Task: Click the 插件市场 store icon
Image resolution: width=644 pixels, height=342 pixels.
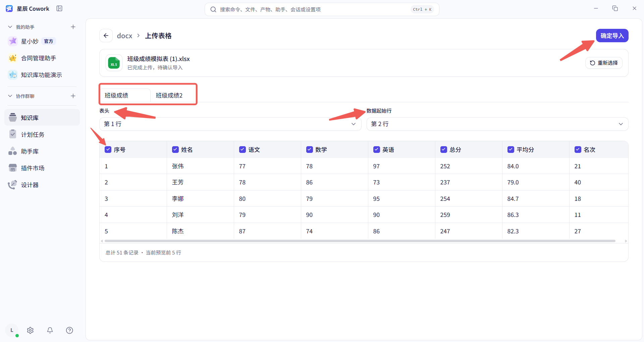Action: pyautogui.click(x=13, y=168)
